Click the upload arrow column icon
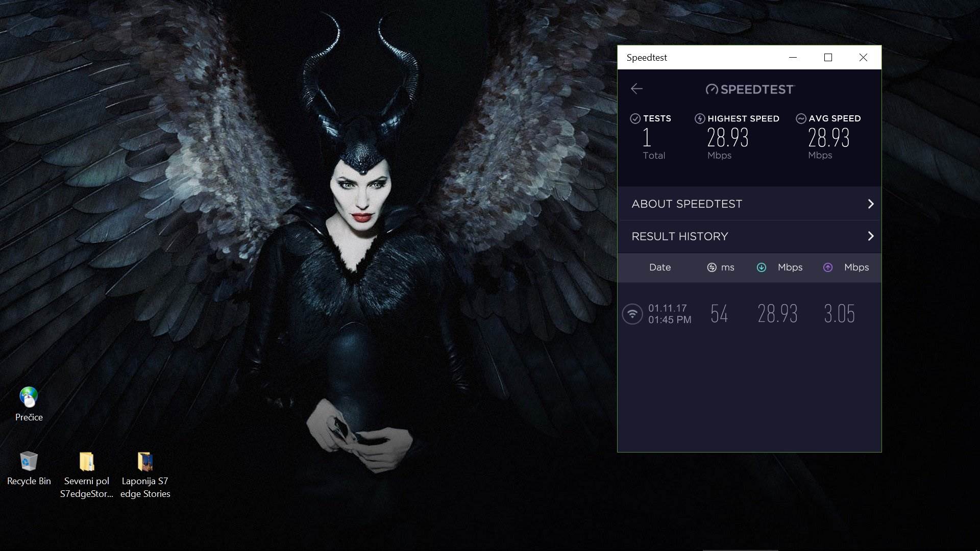The image size is (980, 551). [x=828, y=267]
